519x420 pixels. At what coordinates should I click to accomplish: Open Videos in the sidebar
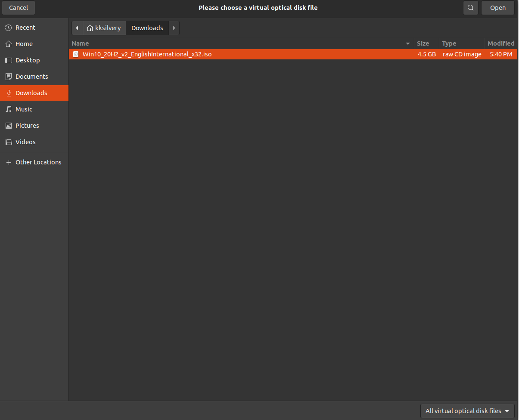pyautogui.click(x=34, y=142)
